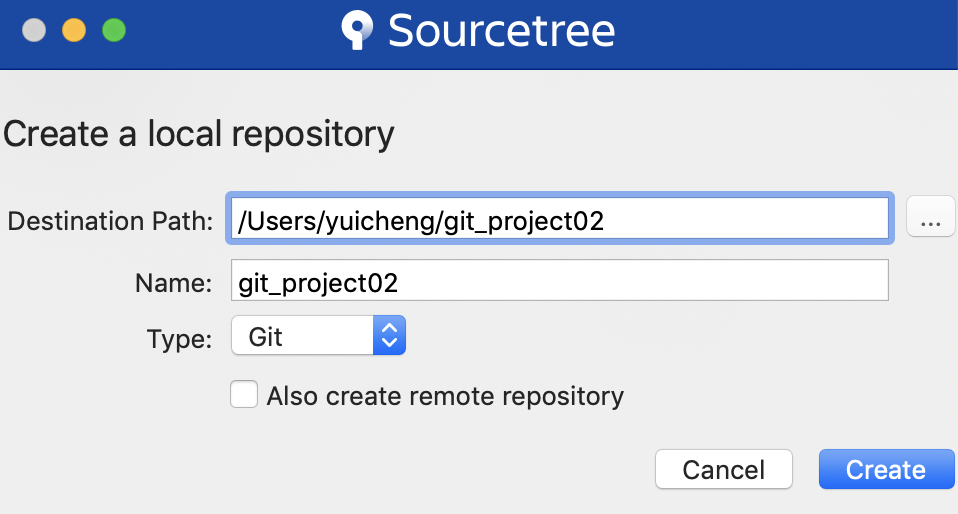The width and height of the screenshot is (958, 514).
Task: Click the 'Sourcetree' title text
Action: [x=502, y=31]
